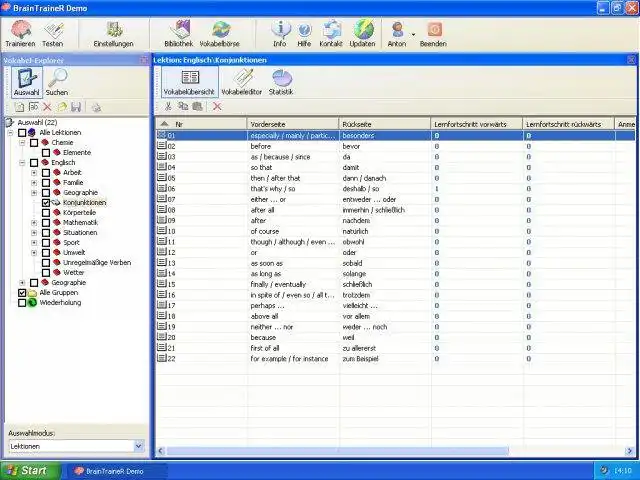Quit via the Beenden icon
Screen dimensions: 640x480
point(433,33)
